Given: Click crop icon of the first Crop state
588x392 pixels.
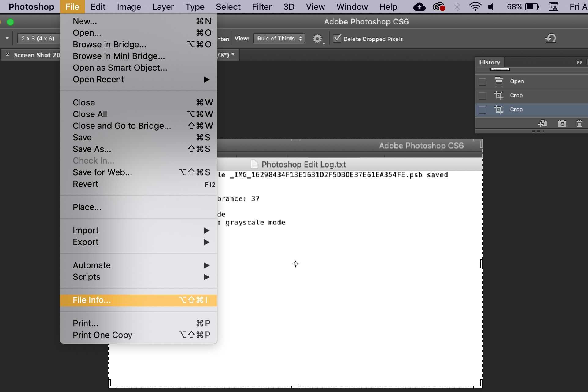Looking at the screenshot, I should tap(499, 95).
